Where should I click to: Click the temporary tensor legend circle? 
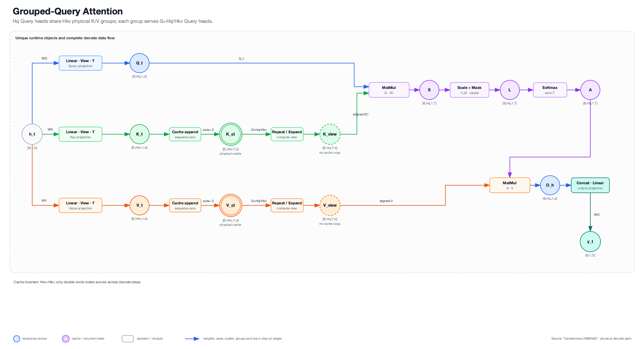pyautogui.click(x=17, y=339)
